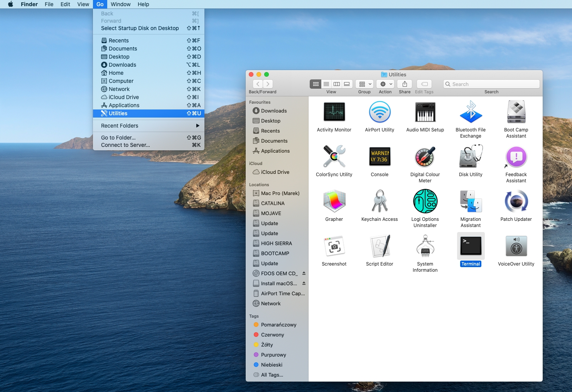572x392 pixels.
Task: Select Bluetooth File Exchange icon
Action: 471,112
